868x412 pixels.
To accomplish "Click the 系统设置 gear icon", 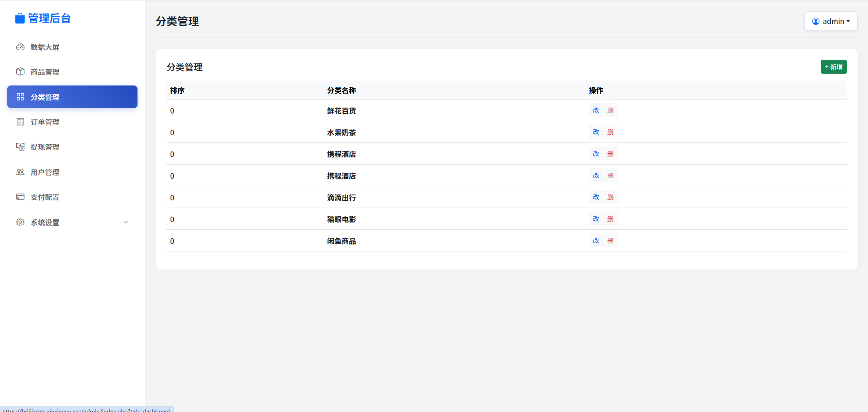I will pyautogui.click(x=20, y=222).
